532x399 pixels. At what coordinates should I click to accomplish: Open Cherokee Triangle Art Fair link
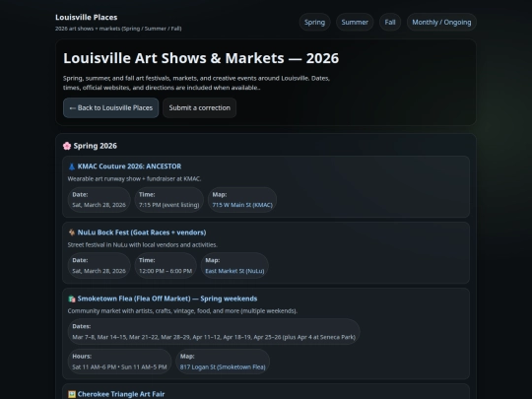pyautogui.click(x=121, y=394)
